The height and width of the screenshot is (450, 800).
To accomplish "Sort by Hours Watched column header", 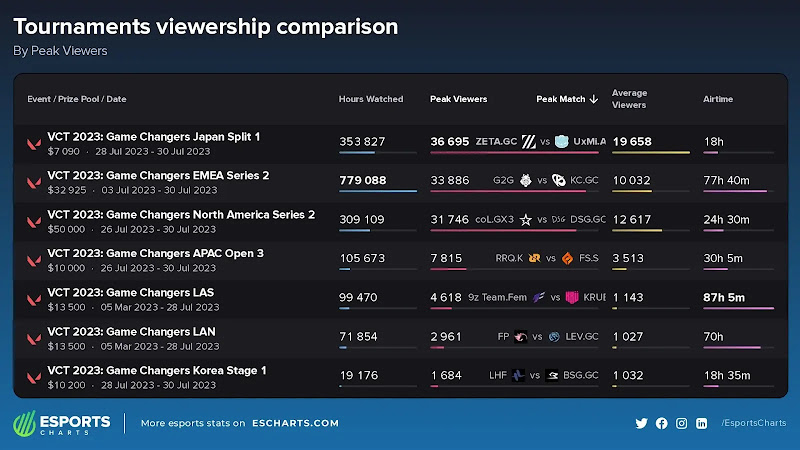I will click(x=371, y=99).
